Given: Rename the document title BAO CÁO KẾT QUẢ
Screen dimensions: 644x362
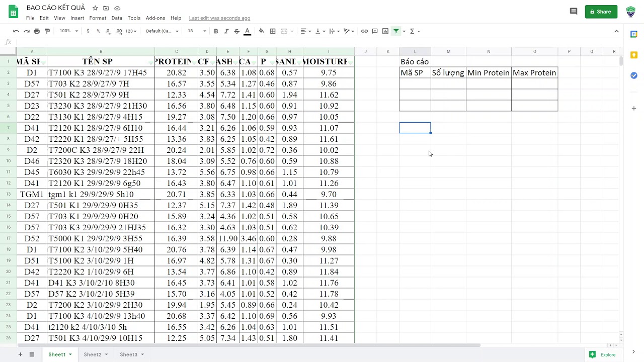Looking at the screenshot, I should [x=56, y=8].
